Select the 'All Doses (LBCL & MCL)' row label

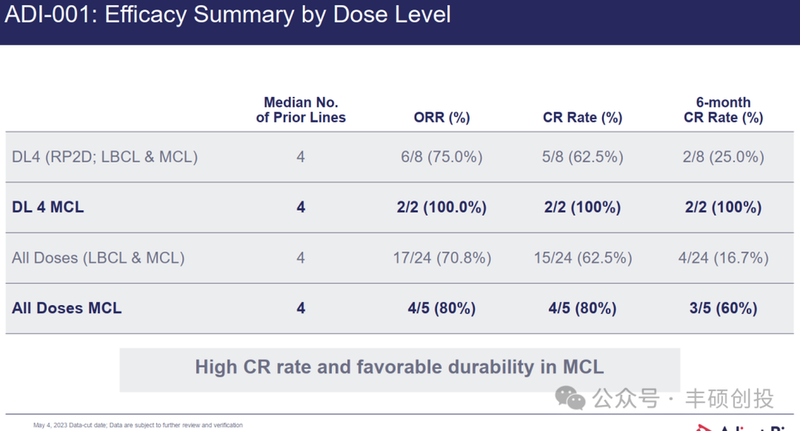click(98, 258)
